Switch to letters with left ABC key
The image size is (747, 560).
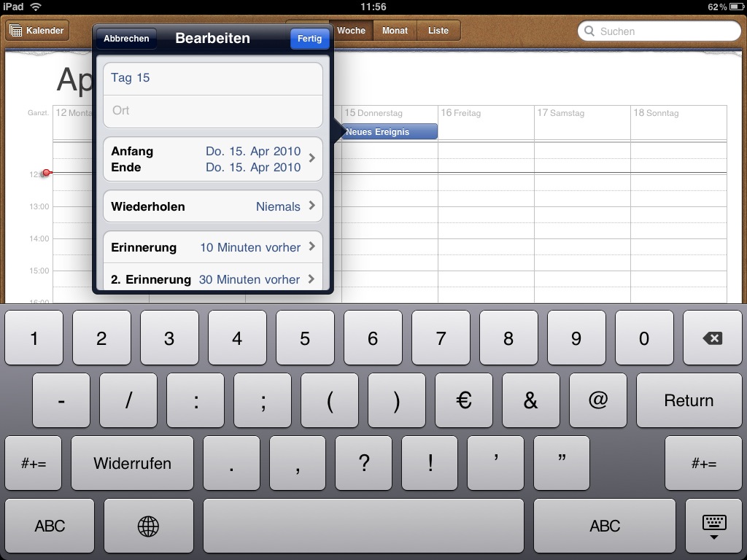[50, 526]
